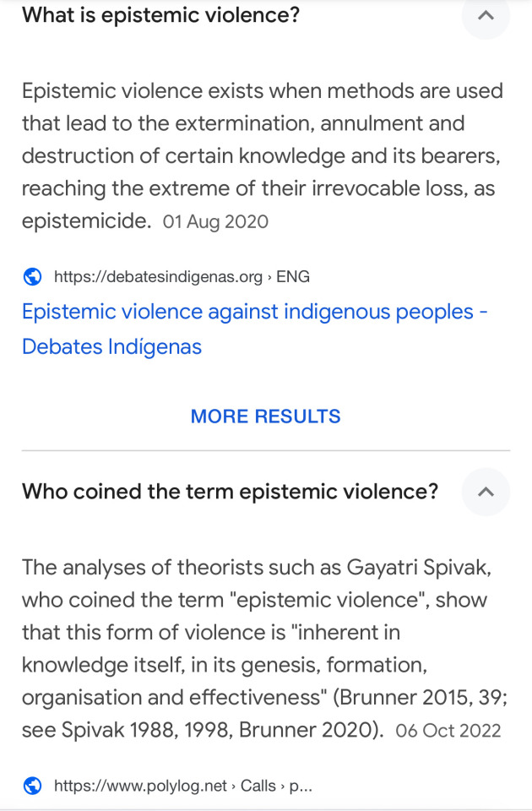Open the https://www.polylog.net URL text

[x=141, y=787]
